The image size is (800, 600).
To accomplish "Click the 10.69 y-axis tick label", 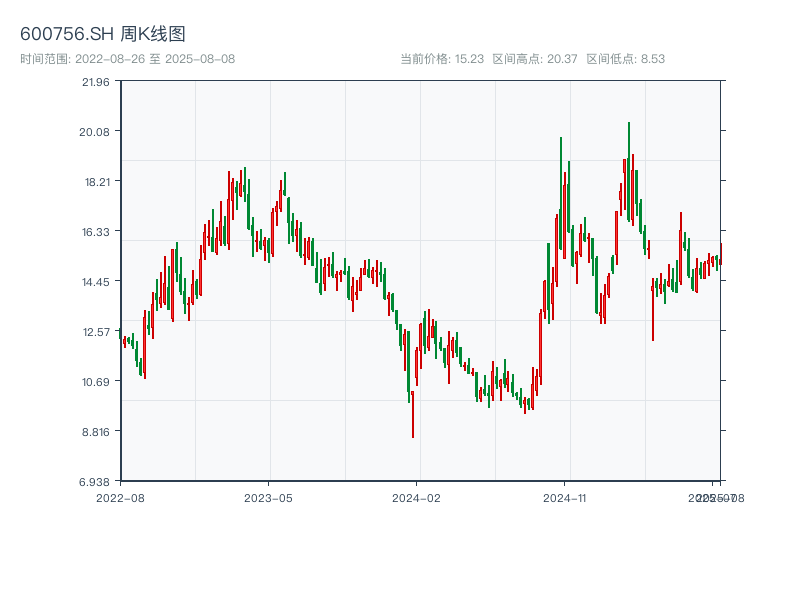I will coord(96,381).
